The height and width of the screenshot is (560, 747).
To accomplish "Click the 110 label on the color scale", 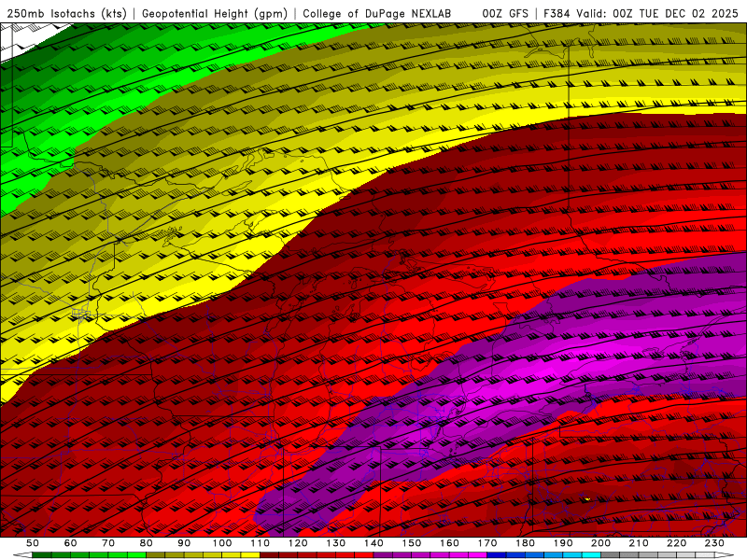I will coord(261,543).
